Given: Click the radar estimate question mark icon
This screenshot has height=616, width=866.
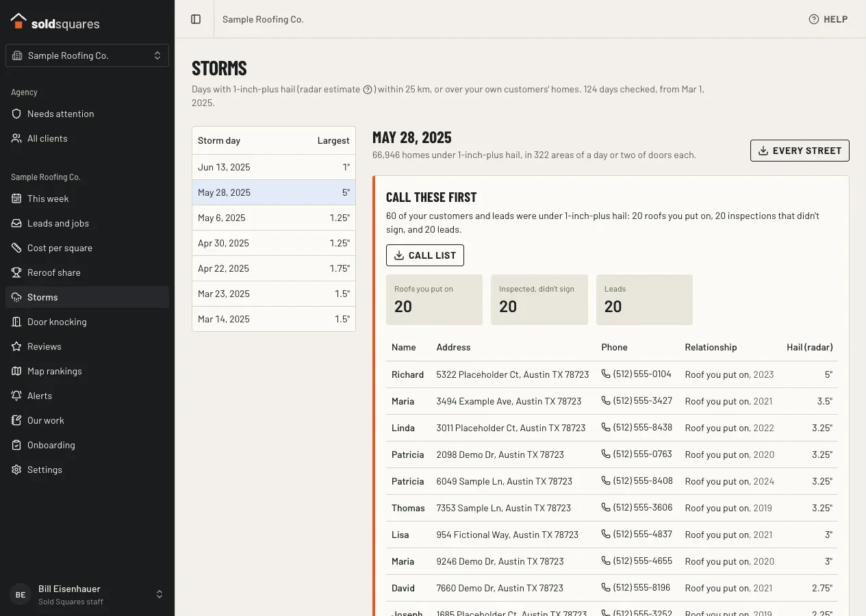Looking at the screenshot, I should (x=368, y=90).
